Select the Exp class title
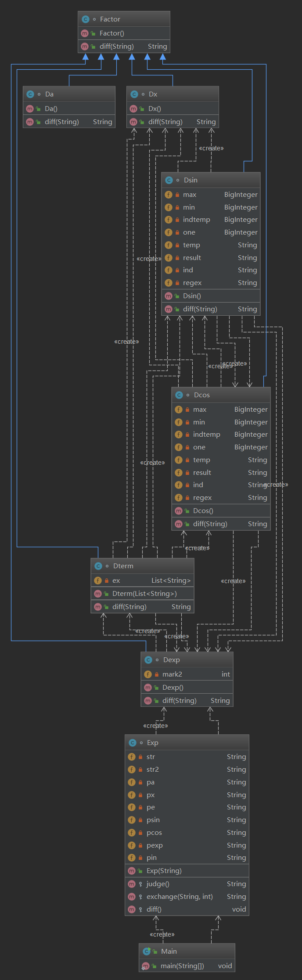Screen dimensions: 302x980 (x=153, y=743)
